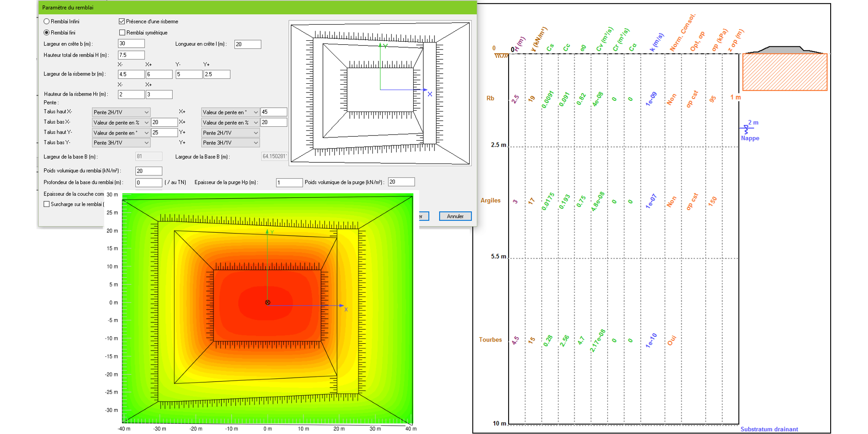Uncheck Présence d'une risberme

pyautogui.click(x=122, y=21)
